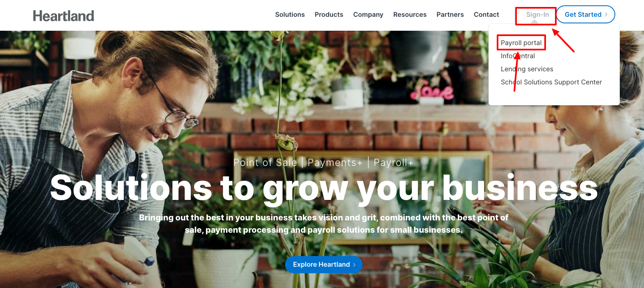Screen dimensions: 644x288
Task: Click the Heartland logo
Action: click(64, 16)
